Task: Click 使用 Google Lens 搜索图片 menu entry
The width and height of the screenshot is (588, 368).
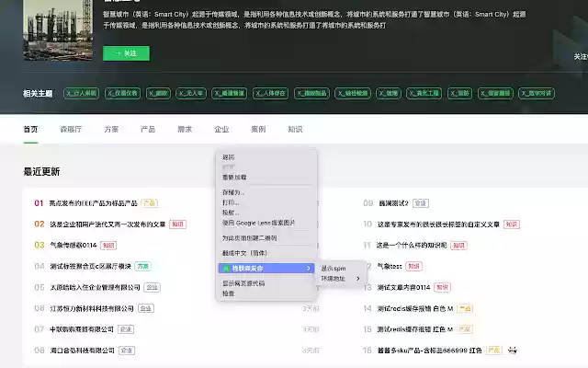Action: click(258, 223)
